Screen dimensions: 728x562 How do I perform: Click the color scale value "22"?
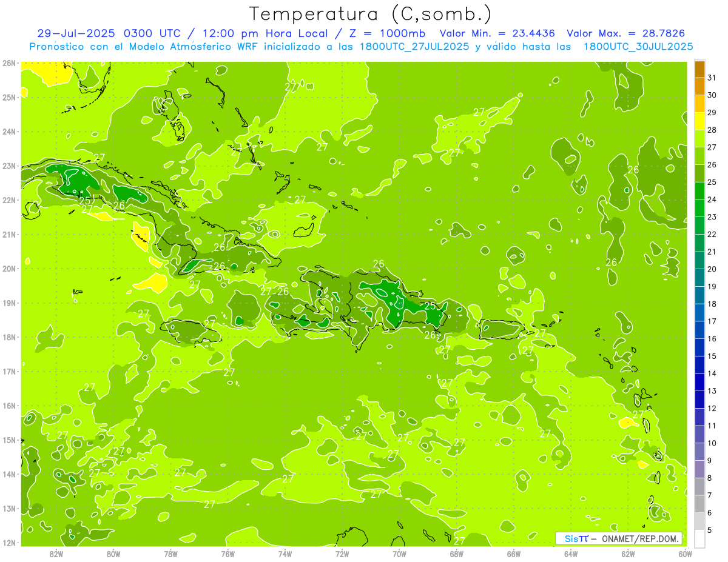pyautogui.click(x=712, y=235)
